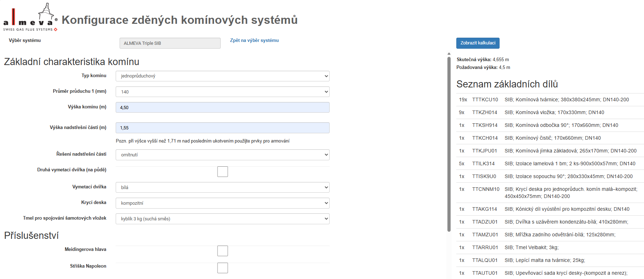Open the Typ komínu dropdown

coord(222,76)
